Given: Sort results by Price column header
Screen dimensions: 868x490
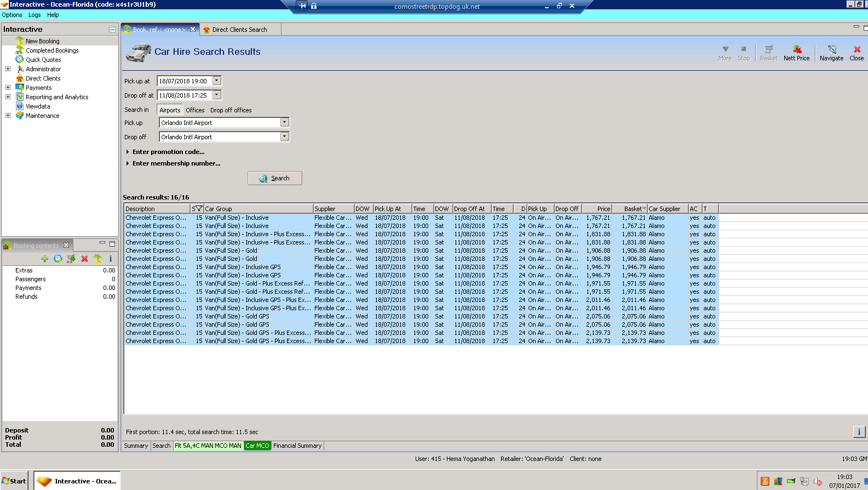Looking at the screenshot, I should (x=596, y=209).
